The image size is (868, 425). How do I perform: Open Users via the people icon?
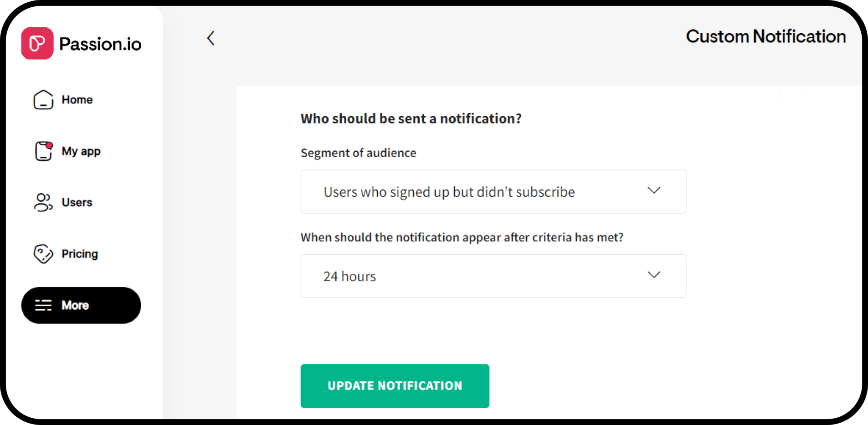pos(43,203)
